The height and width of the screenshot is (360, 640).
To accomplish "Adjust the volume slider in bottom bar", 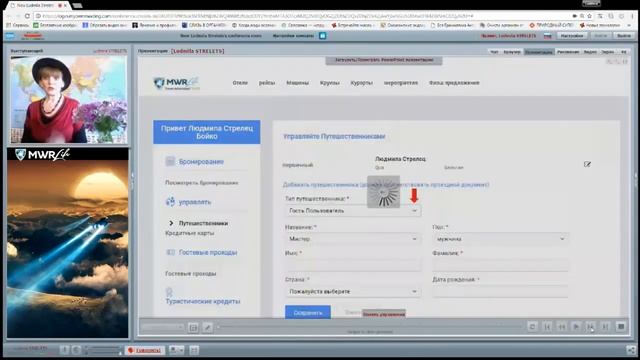I will [x=102, y=350].
